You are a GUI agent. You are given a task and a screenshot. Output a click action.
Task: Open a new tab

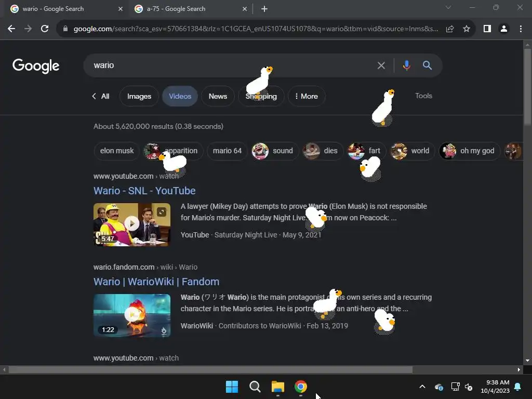tap(264, 9)
